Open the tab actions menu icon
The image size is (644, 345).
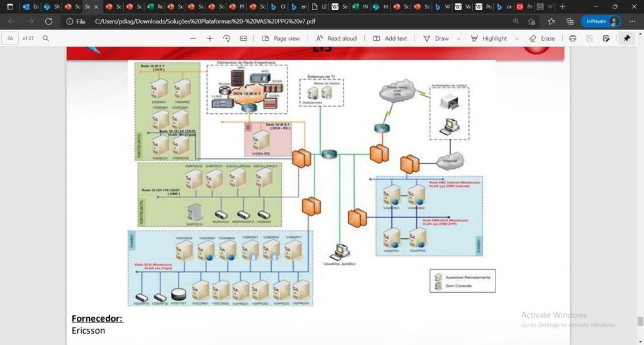(x=10, y=6)
